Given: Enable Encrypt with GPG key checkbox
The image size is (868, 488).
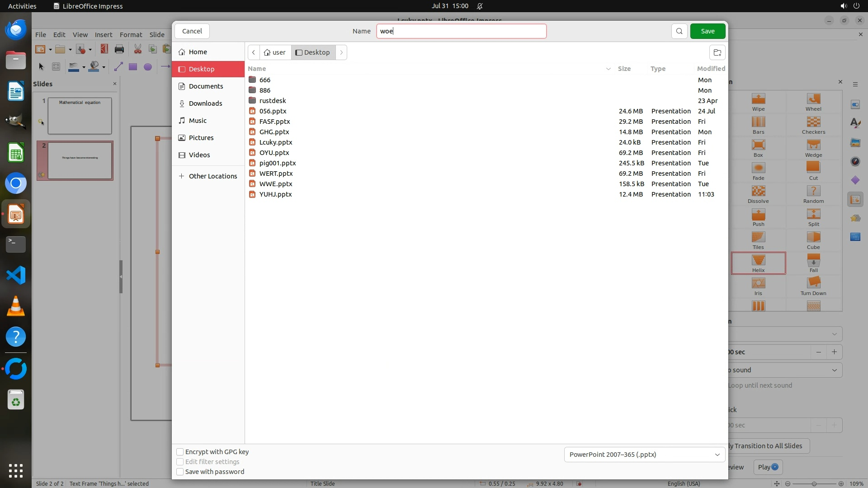Looking at the screenshot, I should click(x=180, y=452).
